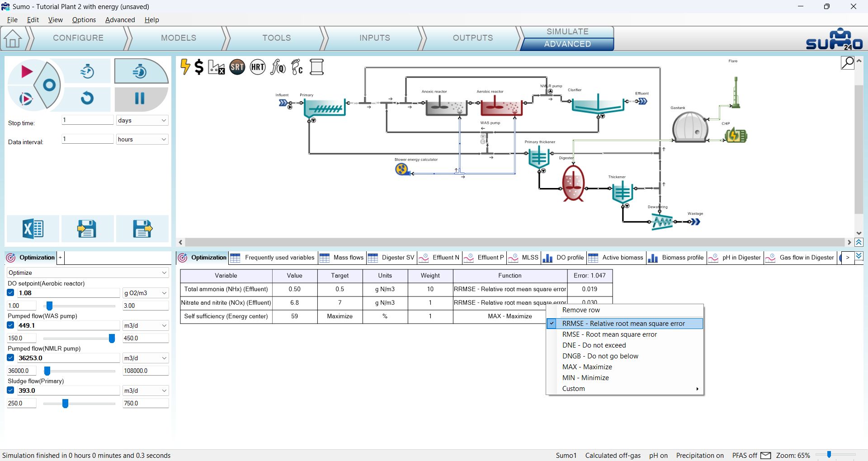Click the Home icon in the workflow bar
The height and width of the screenshot is (461, 868).
coord(13,38)
